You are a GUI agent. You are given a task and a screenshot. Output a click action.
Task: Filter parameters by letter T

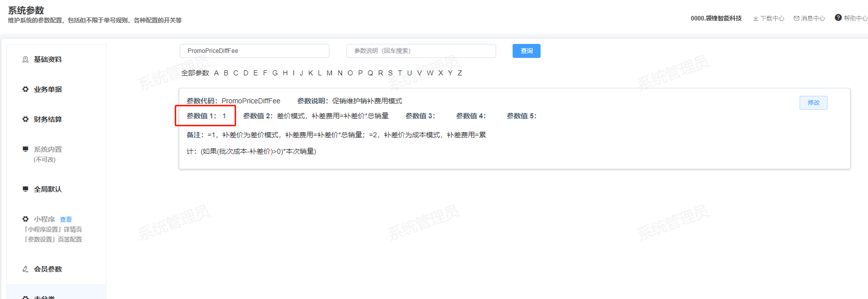[400, 73]
